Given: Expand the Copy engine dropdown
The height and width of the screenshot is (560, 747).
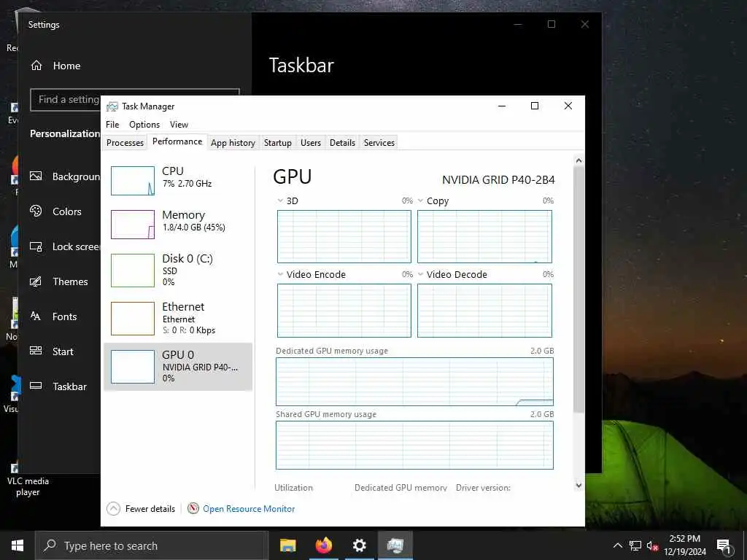Looking at the screenshot, I should tap(420, 201).
